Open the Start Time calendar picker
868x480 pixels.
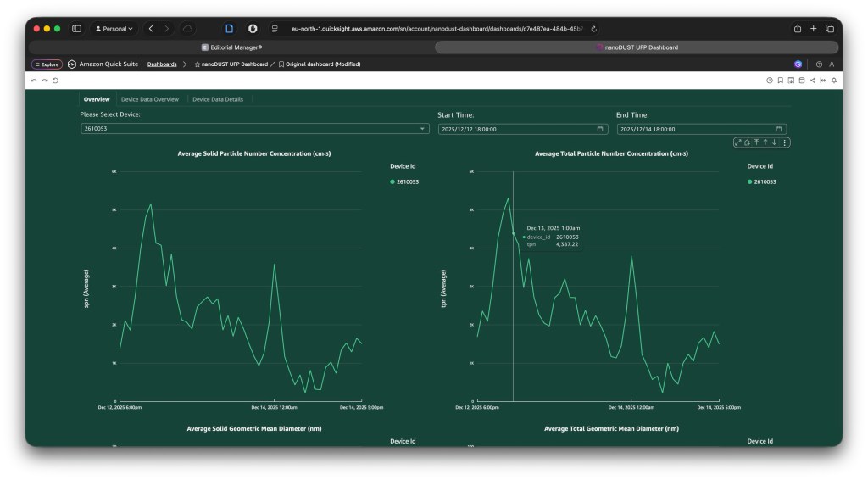click(600, 129)
